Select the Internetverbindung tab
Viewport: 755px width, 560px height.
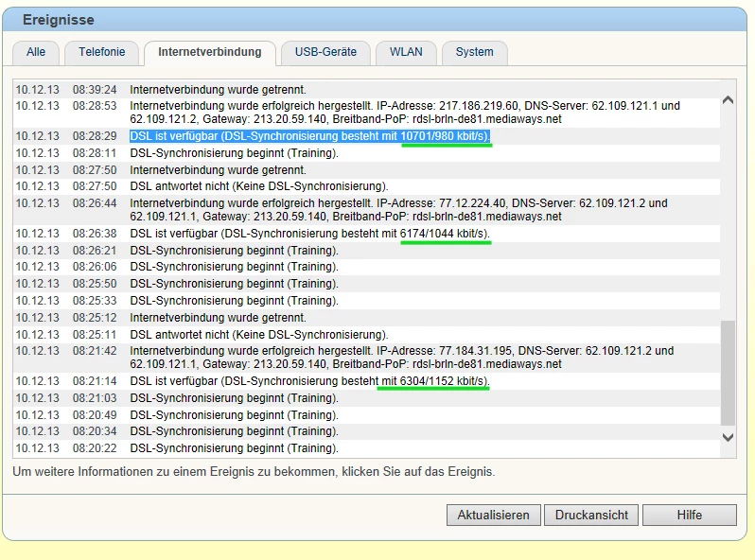(x=209, y=52)
